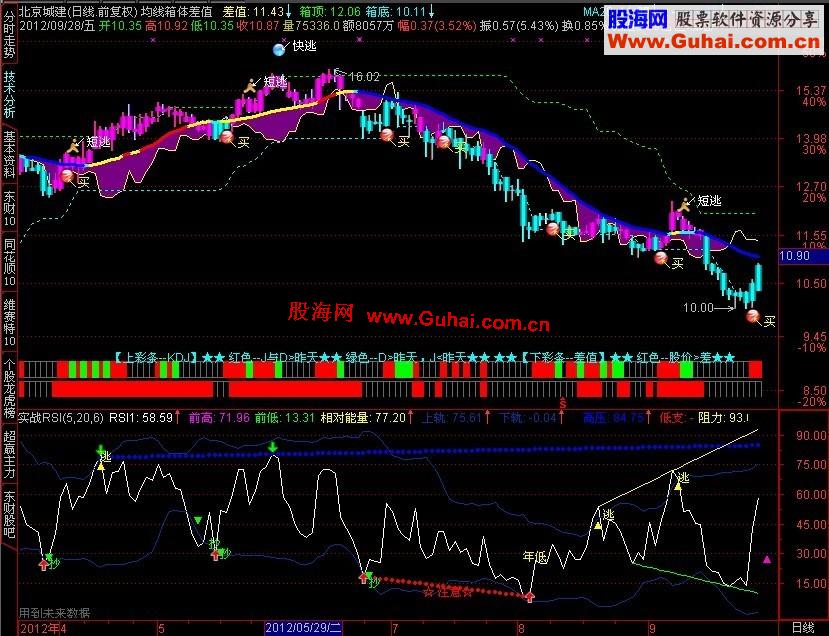Click the blue 快逃 ball marker
The height and width of the screenshot is (636, 829).
tap(279, 50)
